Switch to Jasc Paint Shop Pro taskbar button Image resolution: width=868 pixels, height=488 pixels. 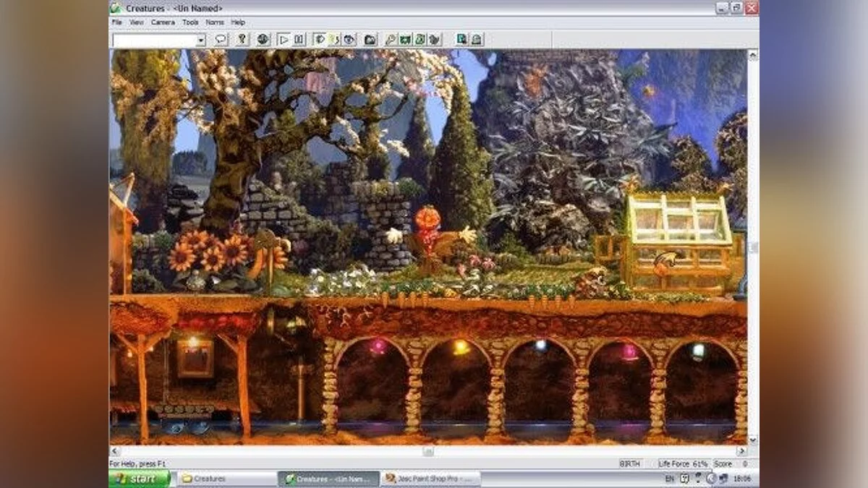click(x=430, y=479)
